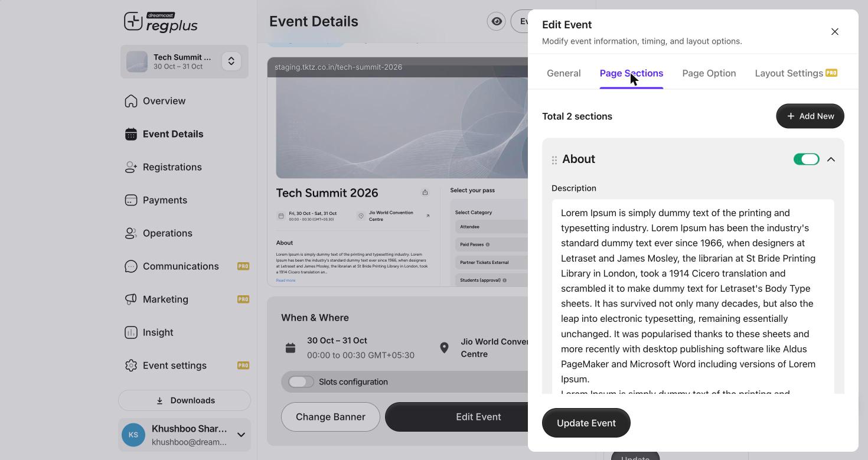Open the Tech Summit event switcher
Image resolution: width=868 pixels, height=460 pixels.
click(231, 61)
